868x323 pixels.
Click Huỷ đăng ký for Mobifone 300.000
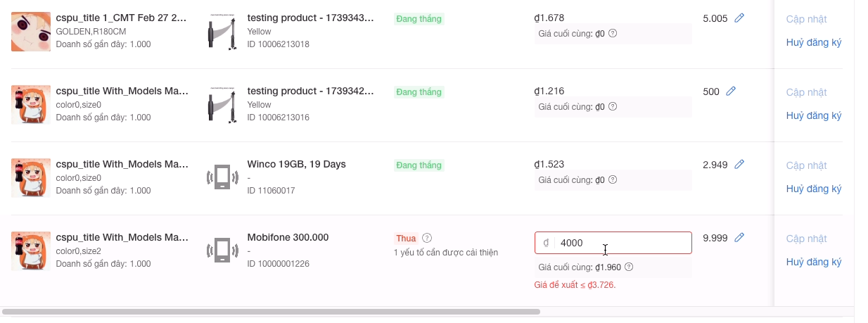813,262
